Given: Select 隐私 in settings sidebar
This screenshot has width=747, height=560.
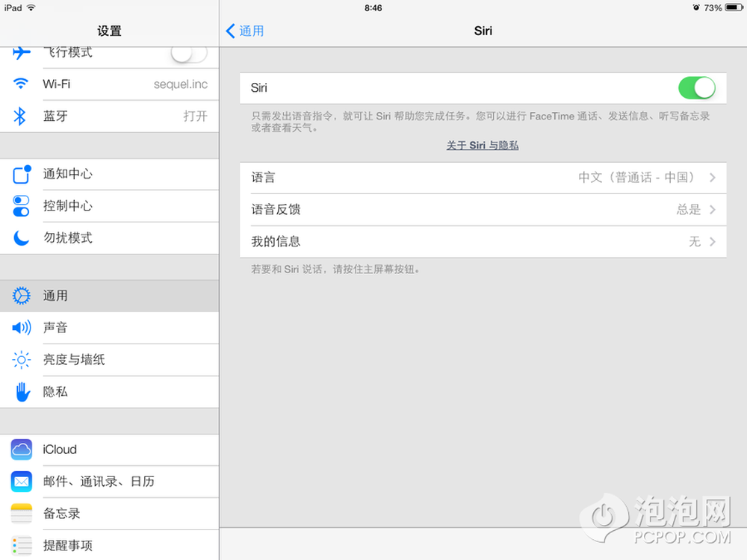Looking at the screenshot, I should 110,391.
